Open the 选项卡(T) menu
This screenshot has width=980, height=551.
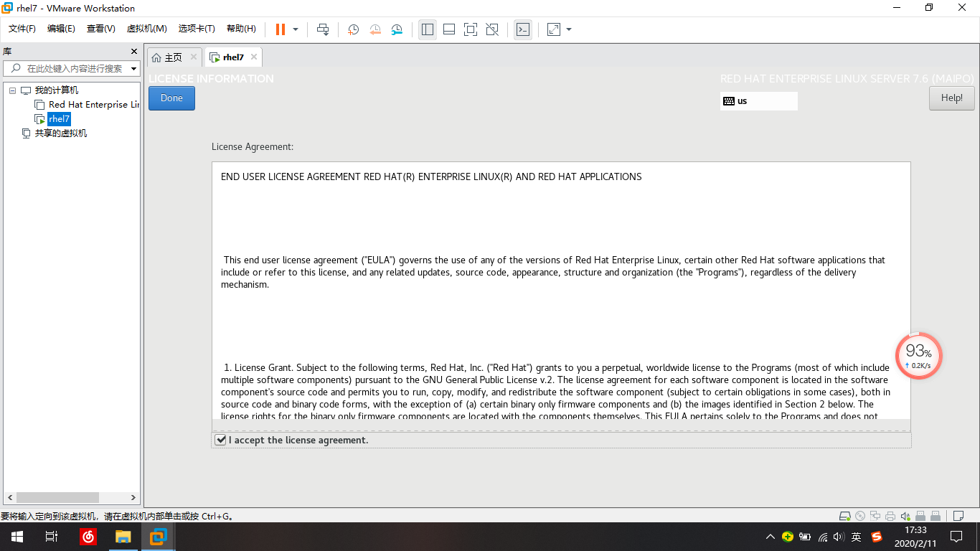[197, 29]
